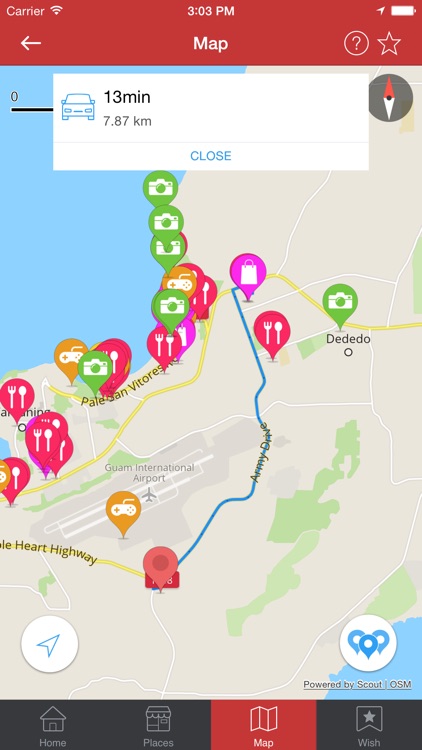Switch to the Places tab
422x750 pixels.
point(158,726)
